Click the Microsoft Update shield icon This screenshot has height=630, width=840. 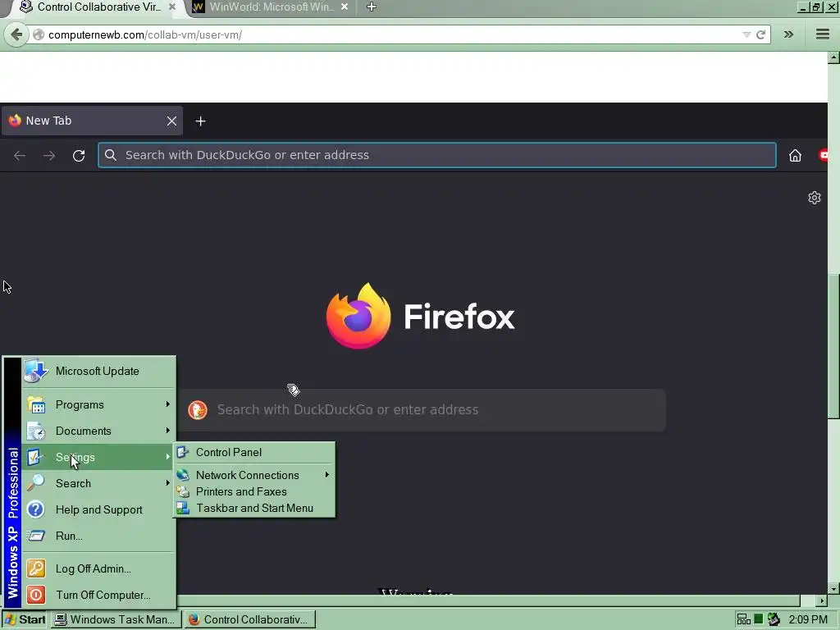pos(36,371)
